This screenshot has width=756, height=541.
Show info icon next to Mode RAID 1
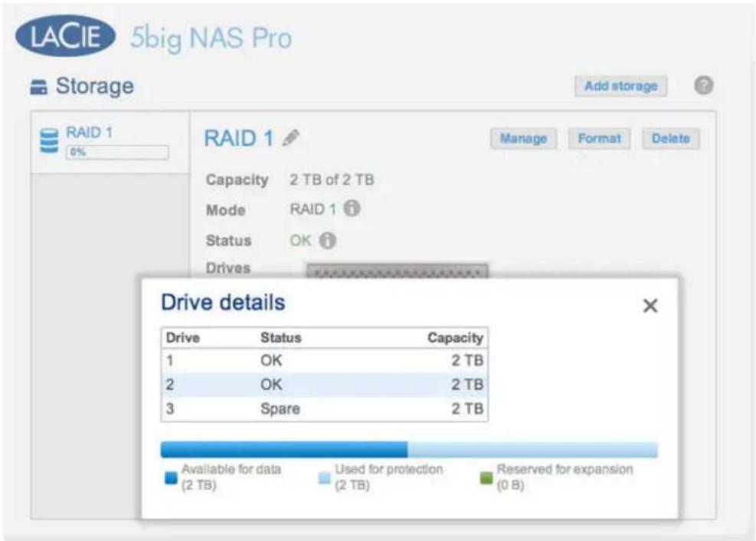pos(352,208)
